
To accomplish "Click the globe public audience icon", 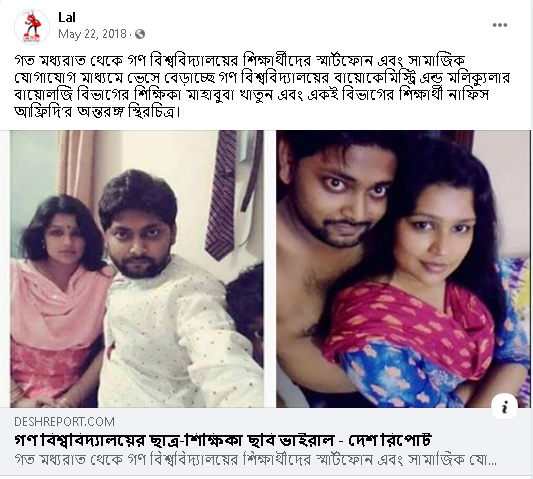I will click(x=140, y=34).
